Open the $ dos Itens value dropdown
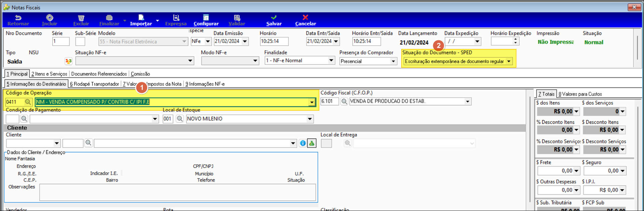The width and height of the screenshot is (644, 211). click(x=576, y=111)
